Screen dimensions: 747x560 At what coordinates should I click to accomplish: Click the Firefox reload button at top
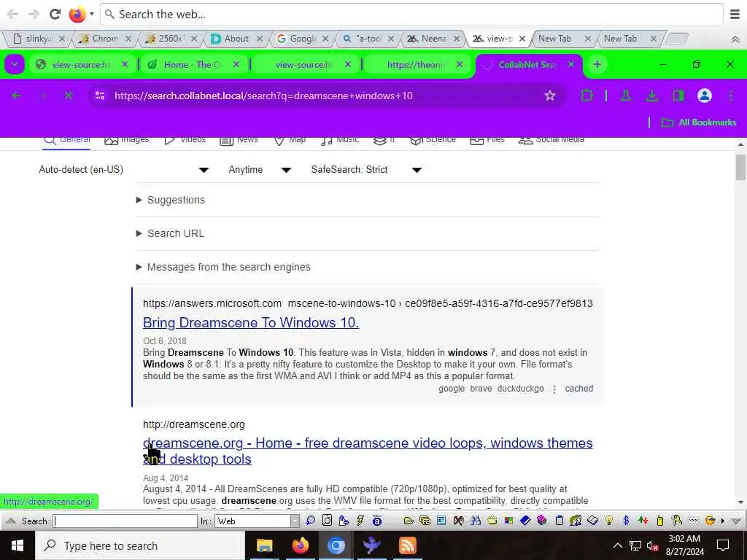tap(55, 15)
